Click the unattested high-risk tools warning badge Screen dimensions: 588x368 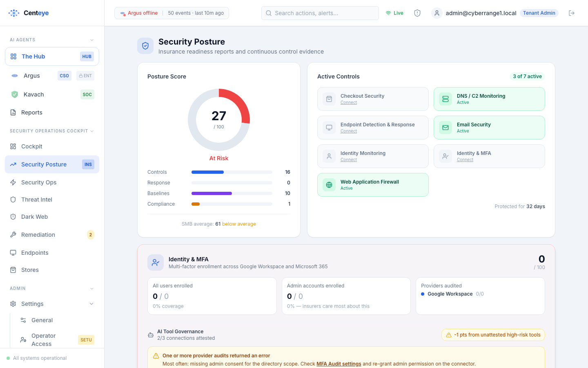pos(493,335)
